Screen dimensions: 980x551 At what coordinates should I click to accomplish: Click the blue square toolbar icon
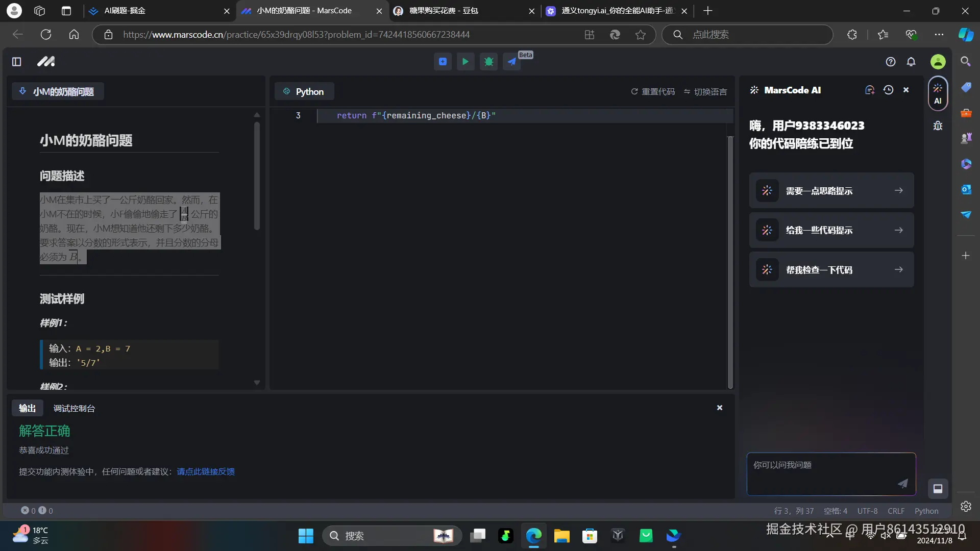443,62
